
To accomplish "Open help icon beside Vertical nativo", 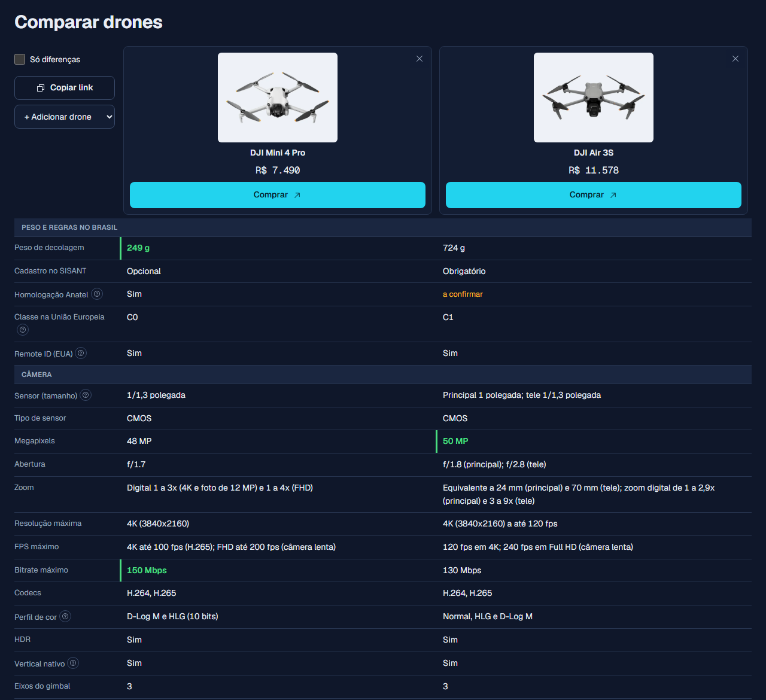I will click(73, 663).
